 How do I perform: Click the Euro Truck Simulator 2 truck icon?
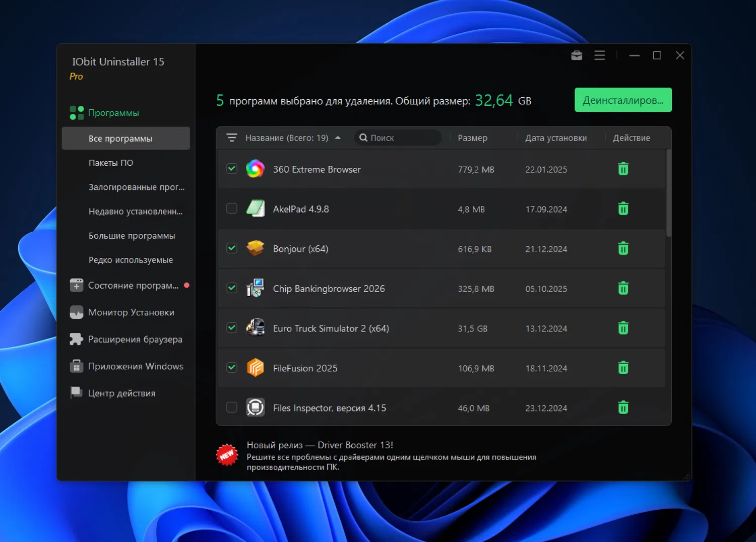point(256,328)
